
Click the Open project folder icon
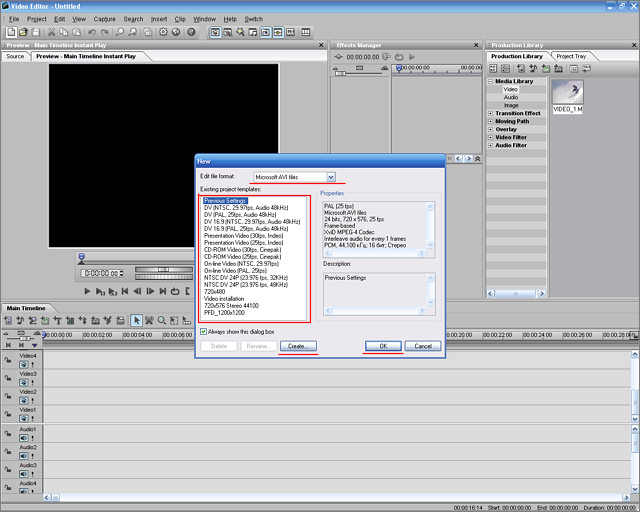(23, 32)
